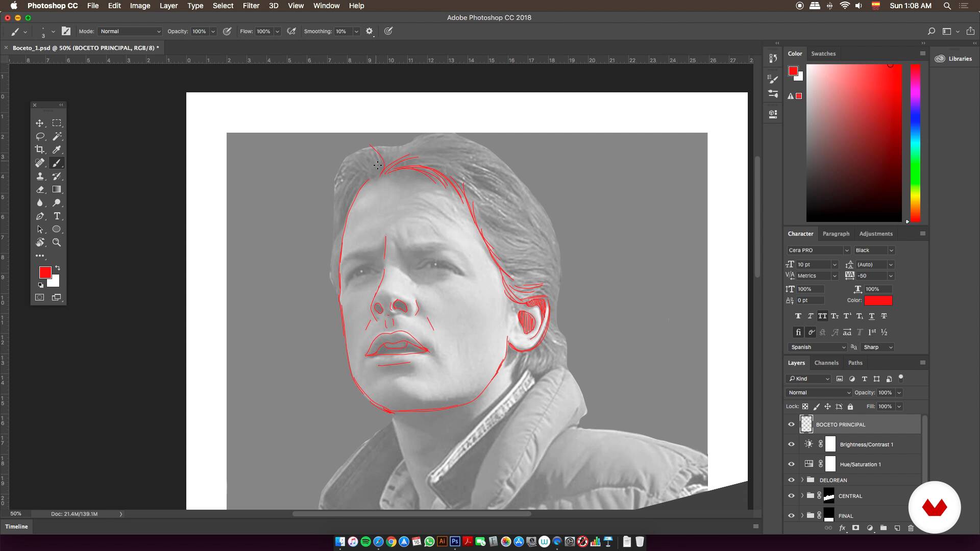Viewport: 980px width, 551px height.
Task: Open the brush Mode dropdown
Action: pyautogui.click(x=130, y=31)
